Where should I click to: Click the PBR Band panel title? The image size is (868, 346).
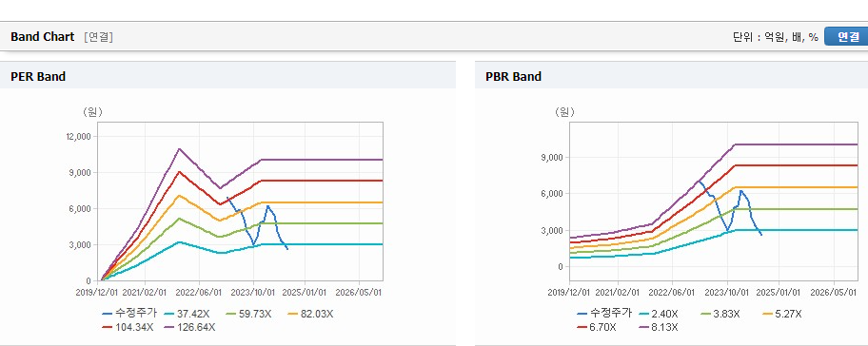click(x=513, y=77)
